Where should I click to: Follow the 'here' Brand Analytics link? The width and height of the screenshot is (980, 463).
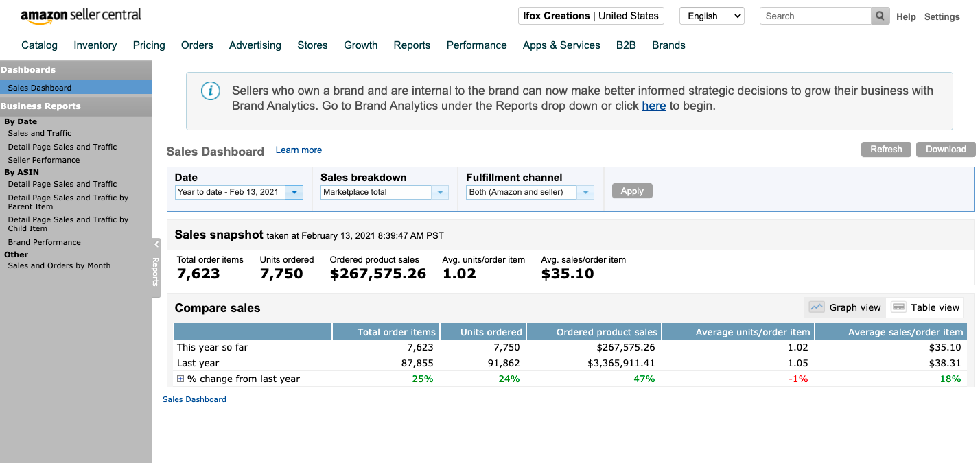tap(654, 106)
